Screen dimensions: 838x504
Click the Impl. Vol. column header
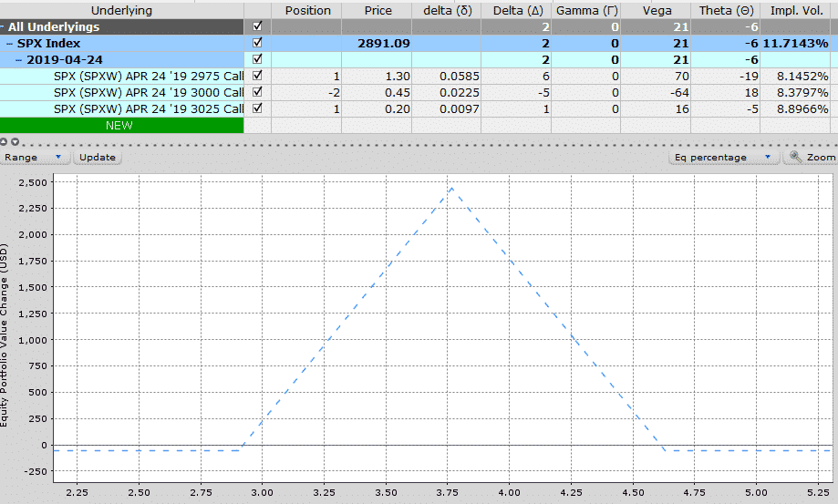point(798,10)
